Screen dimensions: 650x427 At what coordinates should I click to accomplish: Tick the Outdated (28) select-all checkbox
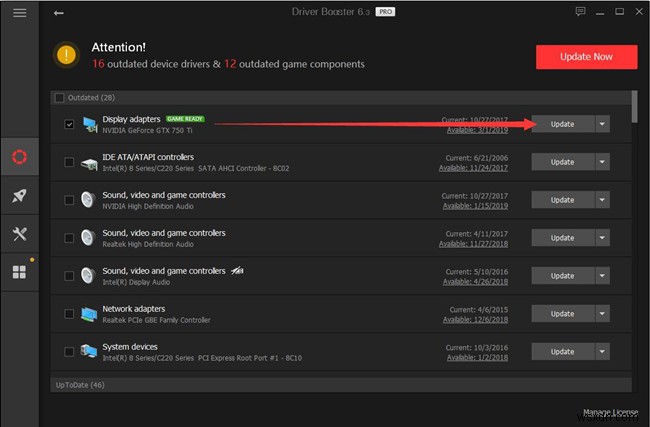pos(59,98)
